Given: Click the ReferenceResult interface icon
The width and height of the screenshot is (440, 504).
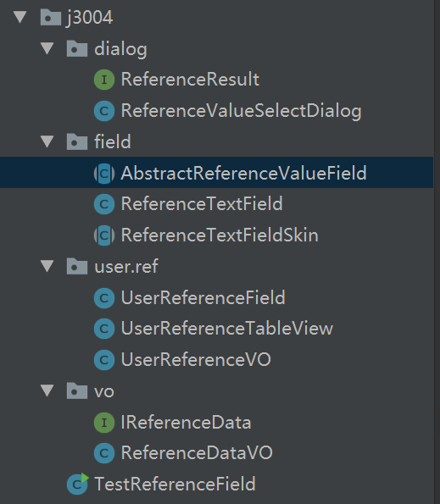Looking at the screenshot, I should click(x=104, y=80).
